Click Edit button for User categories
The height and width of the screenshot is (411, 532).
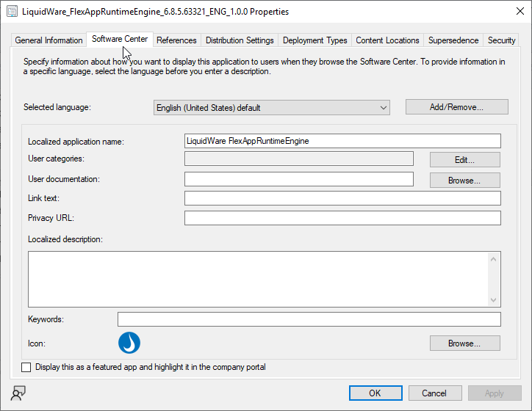coord(464,159)
